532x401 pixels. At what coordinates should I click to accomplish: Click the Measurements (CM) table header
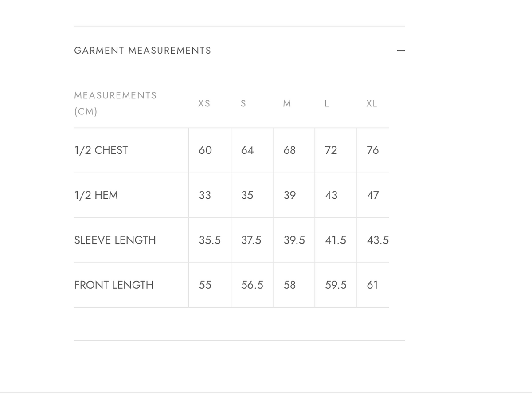(115, 103)
